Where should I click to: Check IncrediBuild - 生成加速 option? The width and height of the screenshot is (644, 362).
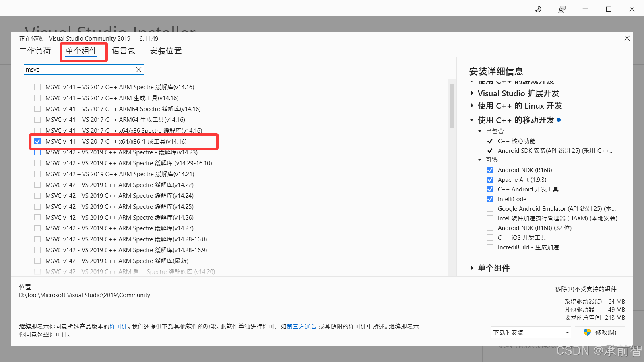[x=490, y=247]
